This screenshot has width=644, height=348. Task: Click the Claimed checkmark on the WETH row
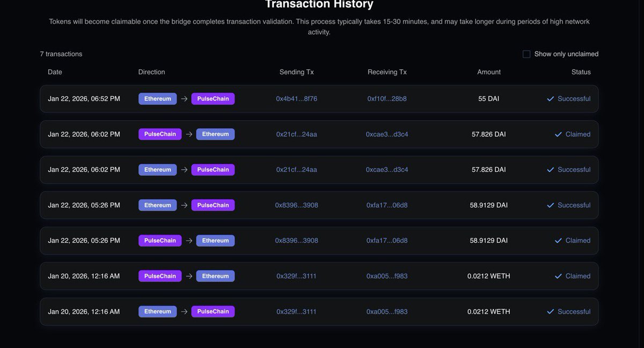click(557, 275)
